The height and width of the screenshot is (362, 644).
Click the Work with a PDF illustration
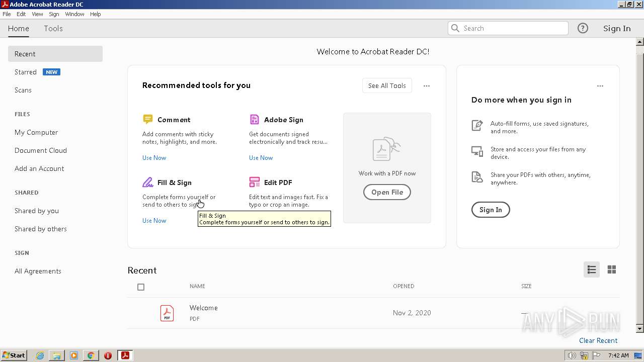386,149
